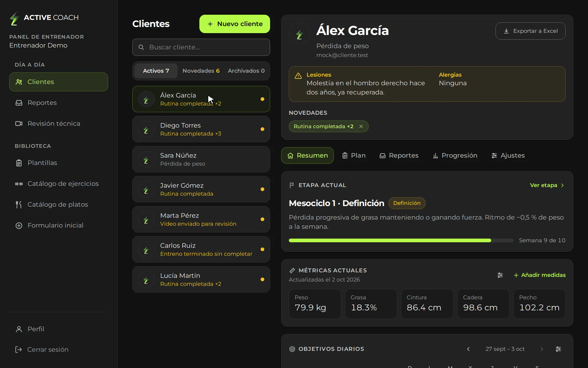Click the Grasa 18.3% metric card

pyautogui.click(x=371, y=304)
